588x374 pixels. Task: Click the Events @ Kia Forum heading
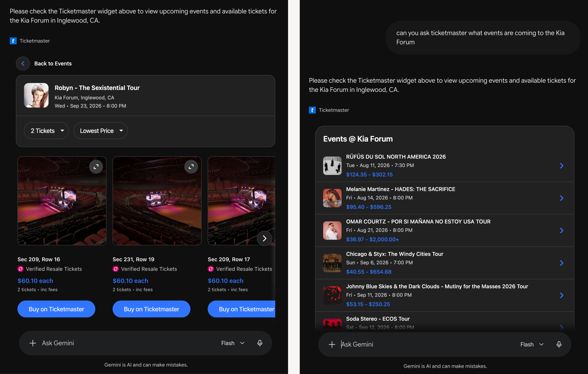tap(358, 139)
